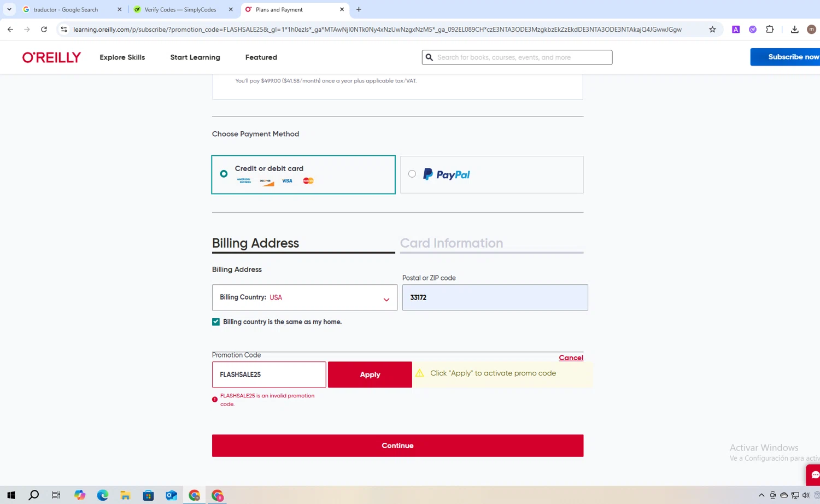Click the Mastercard logo
This screenshot has width=820, height=504.
[x=308, y=181]
